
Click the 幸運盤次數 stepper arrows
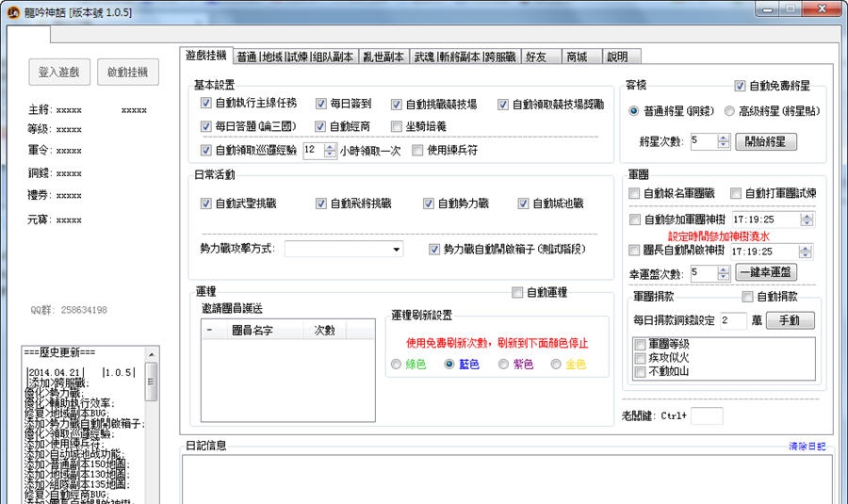click(724, 273)
